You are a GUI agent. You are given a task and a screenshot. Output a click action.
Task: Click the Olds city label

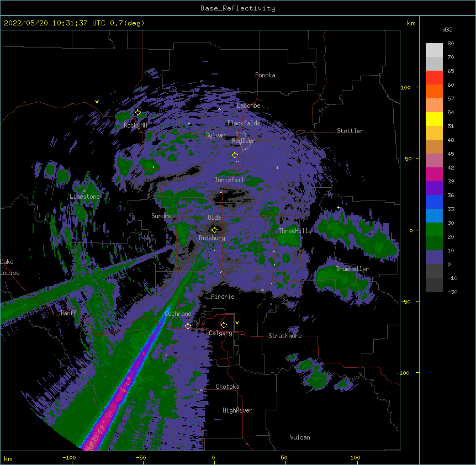click(214, 218)
